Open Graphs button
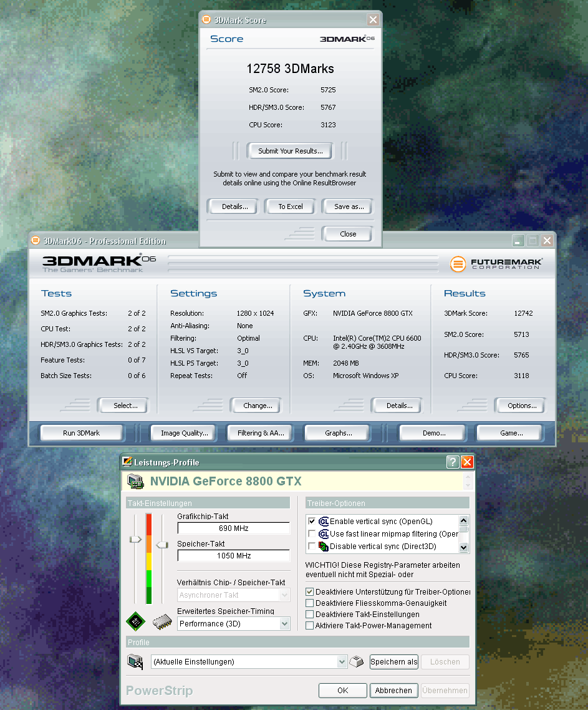Image resolution: width=588 pixels, height=710 pixels. point(338,433)
